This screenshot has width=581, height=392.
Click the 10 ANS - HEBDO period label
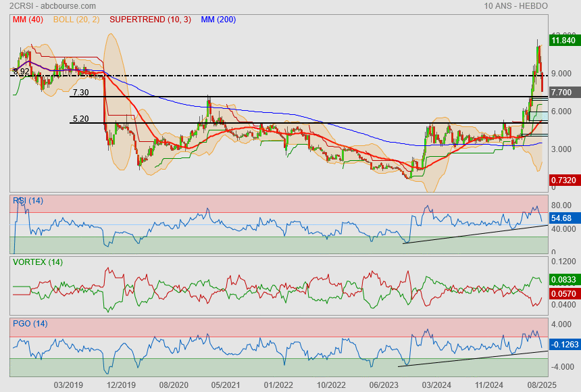515,6
